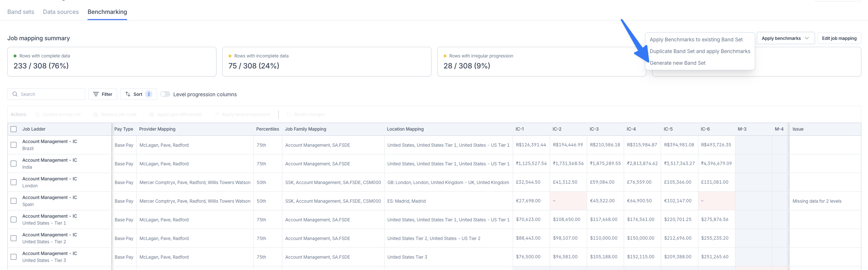Click the Update survey cut icon
The height and width of the screenshot is (270, 868).
(x=37, y=115)
